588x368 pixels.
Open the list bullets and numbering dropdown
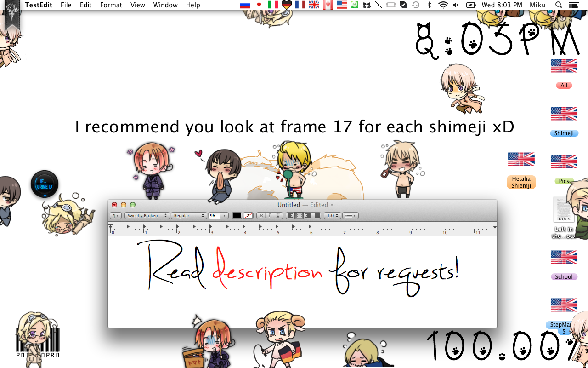coord(351,215)
